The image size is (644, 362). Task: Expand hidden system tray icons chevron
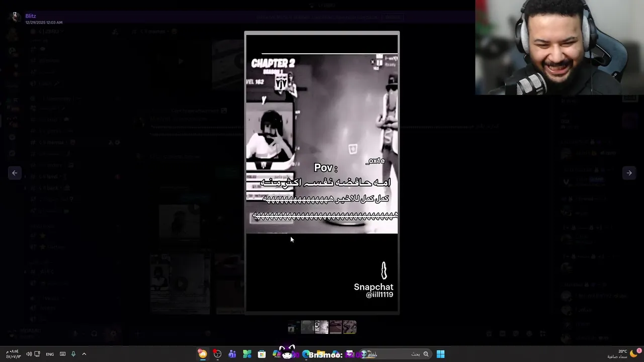pos(84,354)
